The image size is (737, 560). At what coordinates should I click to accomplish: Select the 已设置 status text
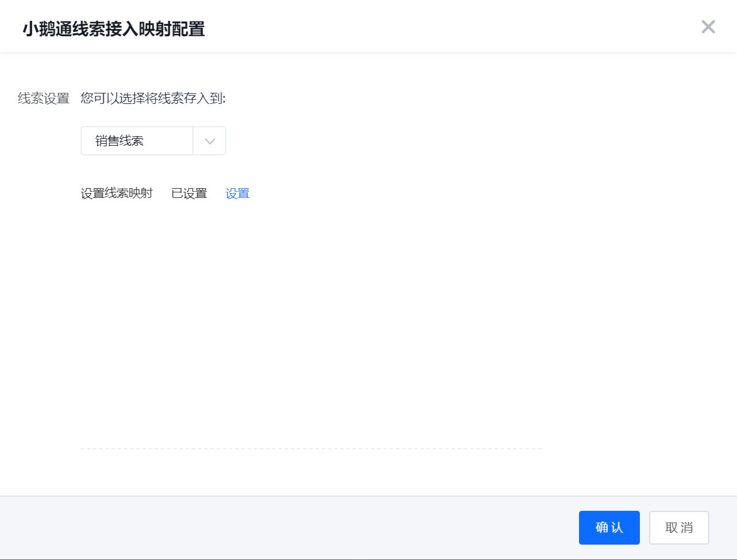189,193
